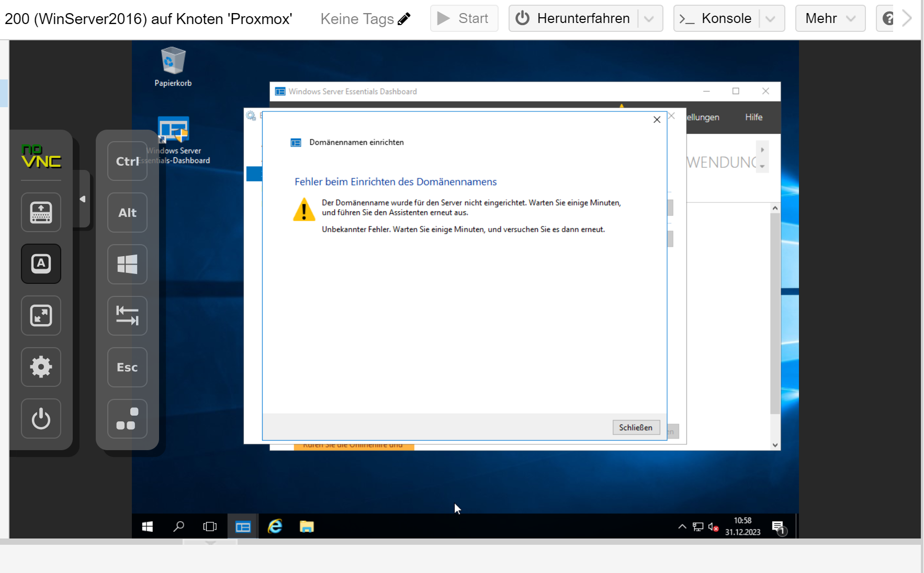Open the Papierkorb desktop icon

tap(173, 67)
